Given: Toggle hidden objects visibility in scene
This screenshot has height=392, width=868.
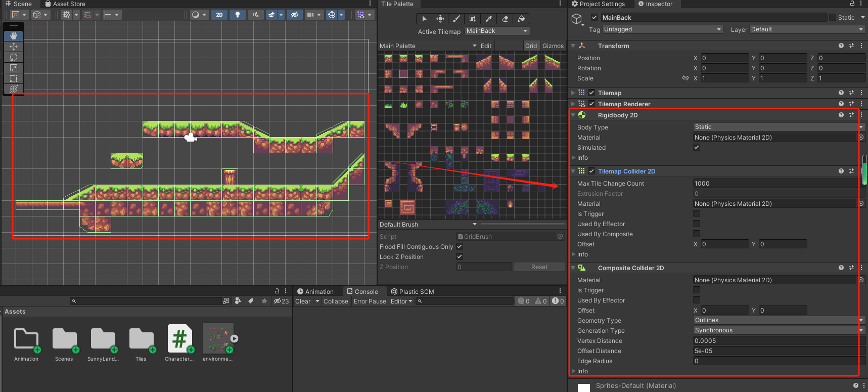Looking at the screenshot, I should click(x=295, y=15).
